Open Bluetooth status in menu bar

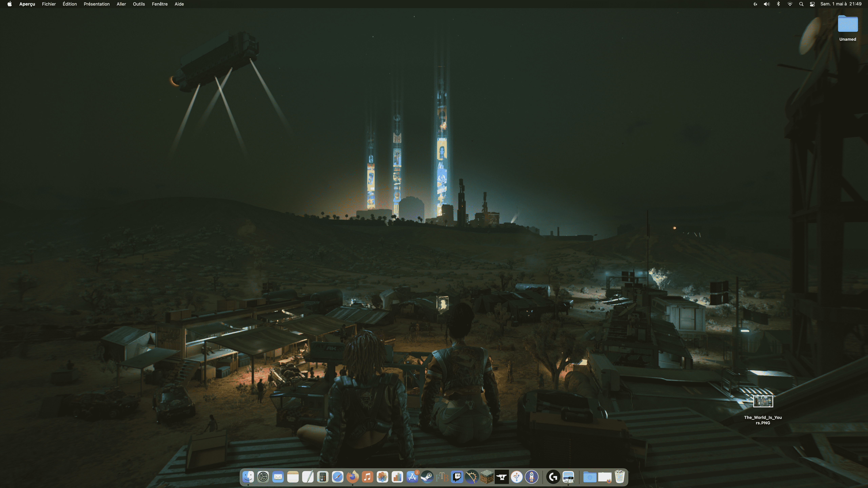tap(778, 4)
